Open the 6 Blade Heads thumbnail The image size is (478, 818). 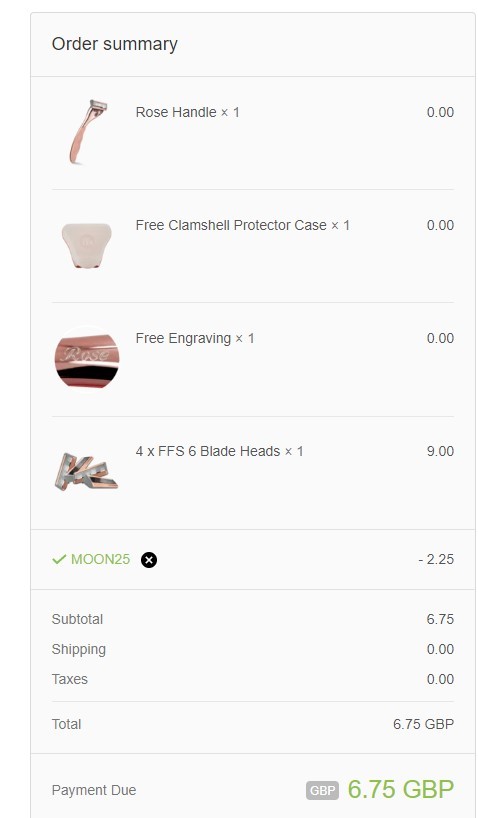87,472
